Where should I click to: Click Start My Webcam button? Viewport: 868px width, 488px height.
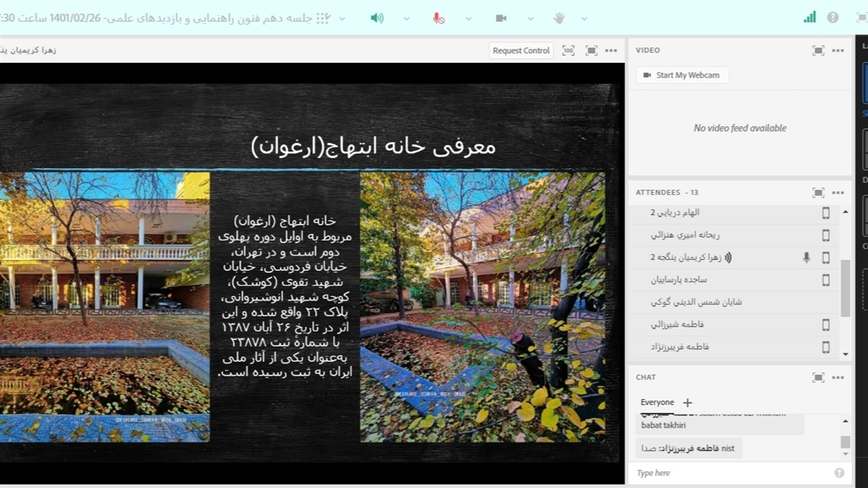pos(682,75)
